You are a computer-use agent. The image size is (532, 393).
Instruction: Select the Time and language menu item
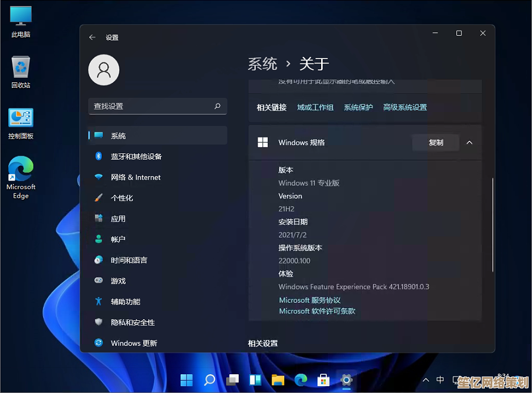(129, 260)
